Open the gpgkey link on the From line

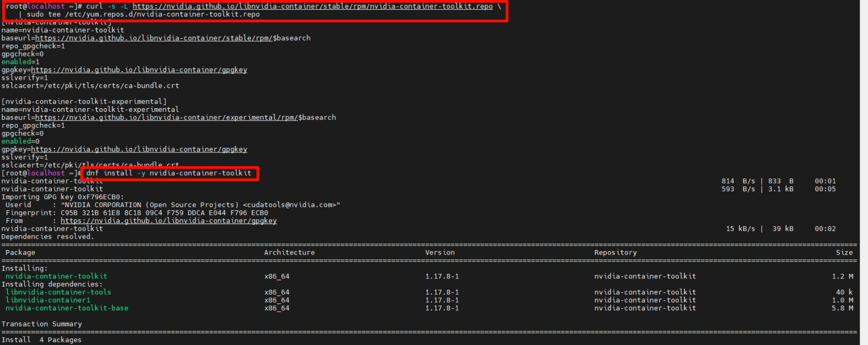(169, 221)
